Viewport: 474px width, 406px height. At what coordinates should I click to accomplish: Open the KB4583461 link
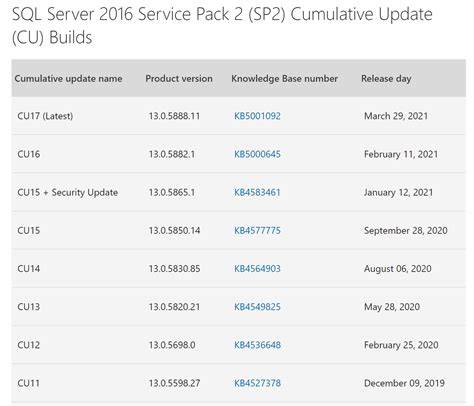[x=257, y=192]
